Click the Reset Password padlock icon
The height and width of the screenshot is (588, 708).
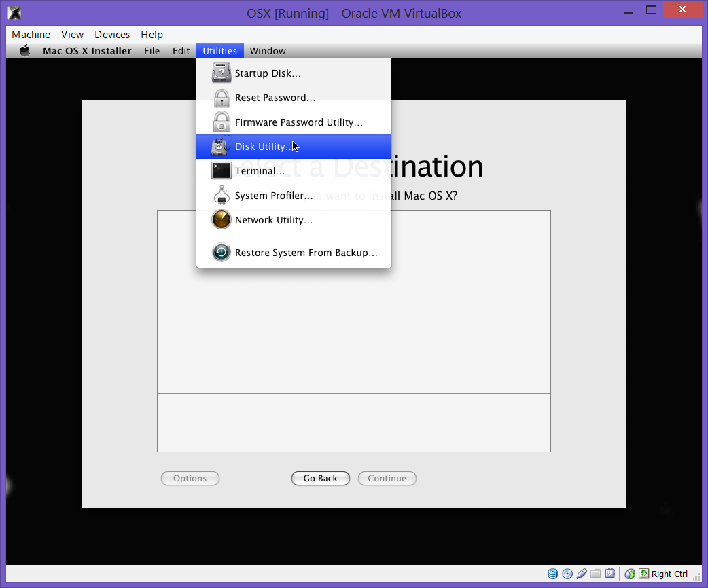(x=222, y=98)
